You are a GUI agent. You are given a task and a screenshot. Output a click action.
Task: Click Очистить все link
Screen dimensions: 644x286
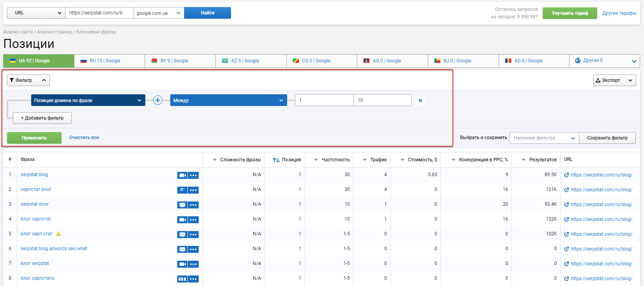[84, 138]
